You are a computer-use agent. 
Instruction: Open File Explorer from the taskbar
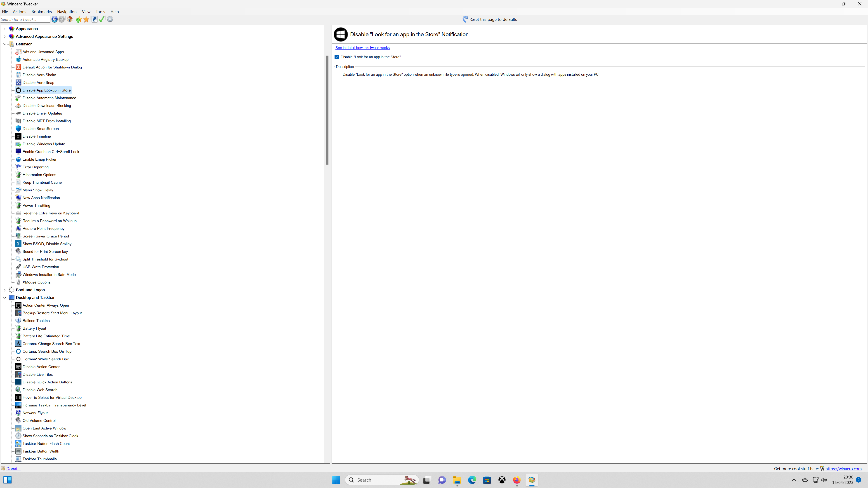point(457,480)
